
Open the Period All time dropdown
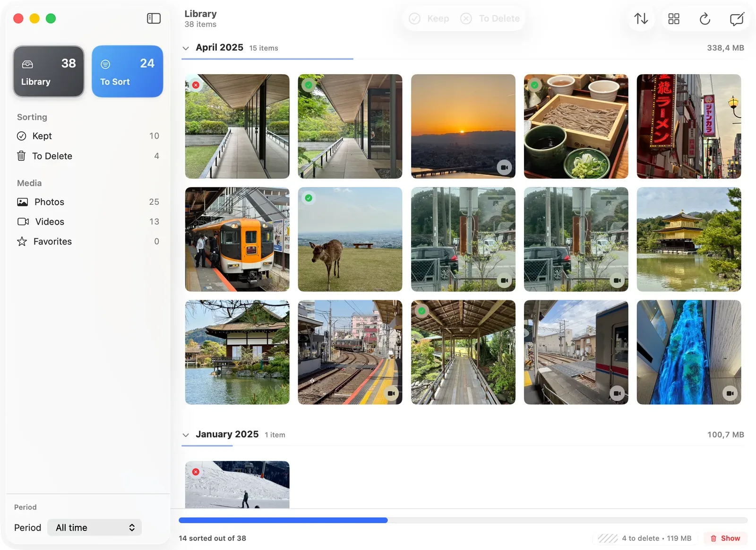[94, 528]
